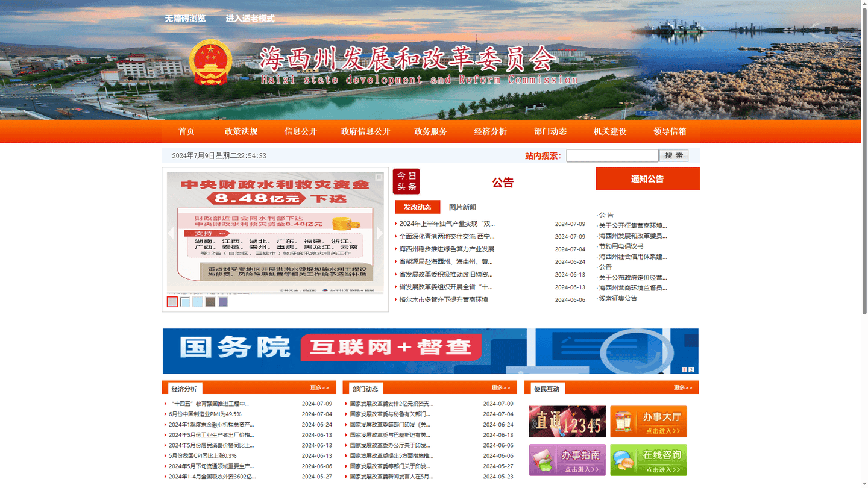Screen dimensions: 868x488
Task: Switch to the 发改动态 tab
Action: (418, 207)
